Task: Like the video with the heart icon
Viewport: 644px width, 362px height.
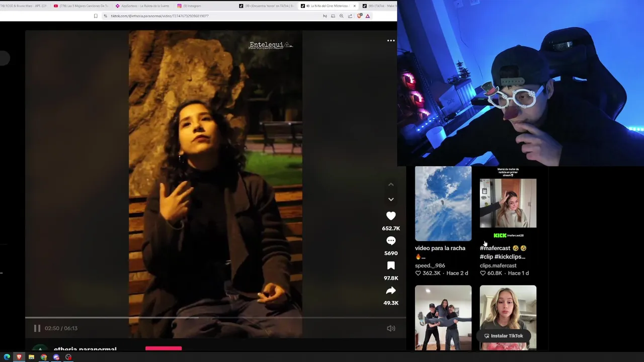Action: point(391,216)
